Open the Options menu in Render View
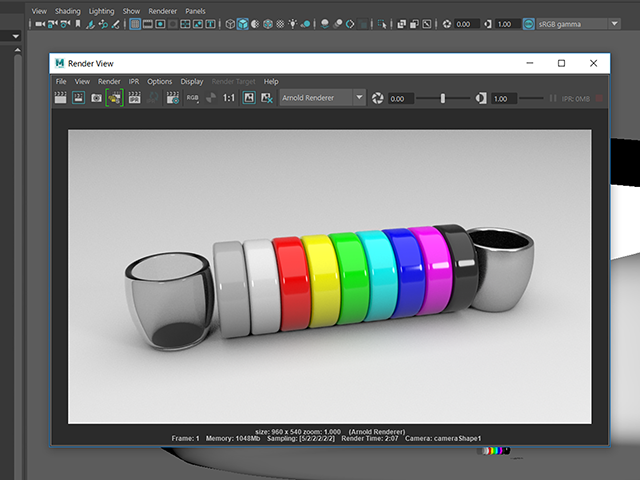640x480 pixels. [x=160, y=81]
